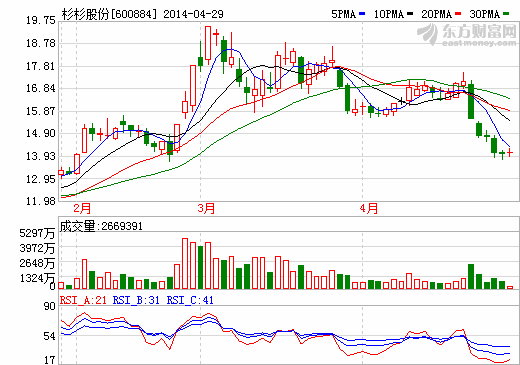Click the 3月 month marker

coord(206,209)
